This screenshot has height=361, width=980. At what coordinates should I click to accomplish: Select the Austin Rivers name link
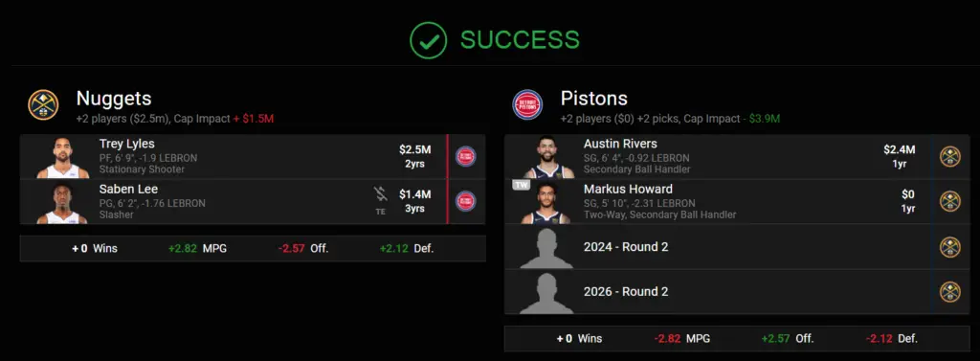(620, 144)
